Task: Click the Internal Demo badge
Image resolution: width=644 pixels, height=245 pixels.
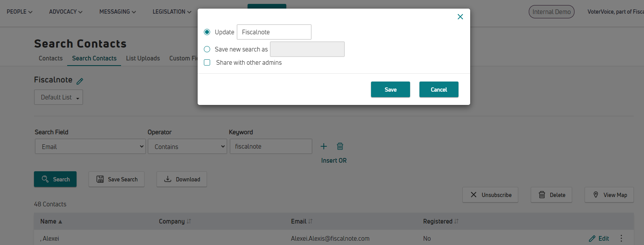Action: pyautogui.click(x=551, y=12)
